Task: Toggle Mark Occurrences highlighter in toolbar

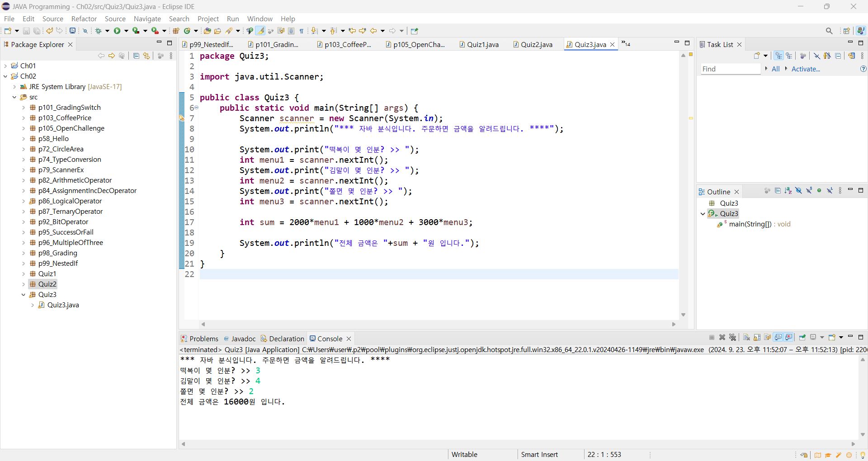Action: point(260,31)
